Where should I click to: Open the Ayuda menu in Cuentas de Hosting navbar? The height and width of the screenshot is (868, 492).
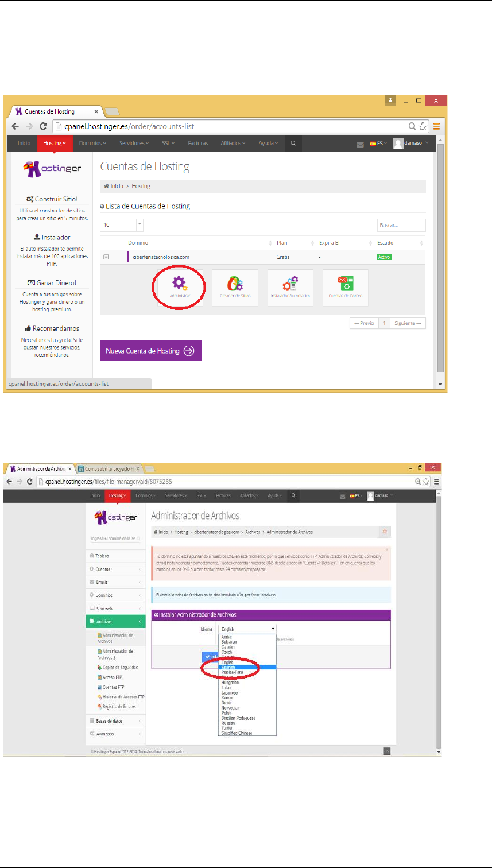point(268,144)
